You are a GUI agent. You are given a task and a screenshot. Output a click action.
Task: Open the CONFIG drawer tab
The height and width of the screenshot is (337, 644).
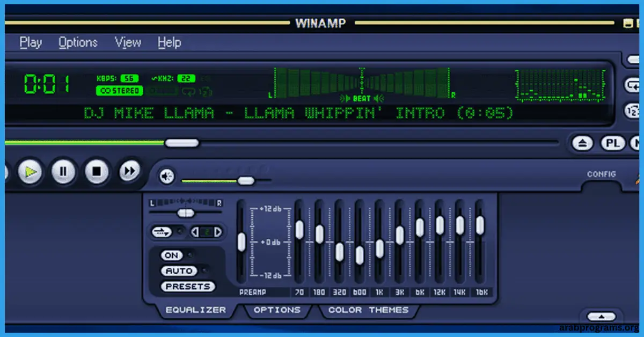(602, 174)
